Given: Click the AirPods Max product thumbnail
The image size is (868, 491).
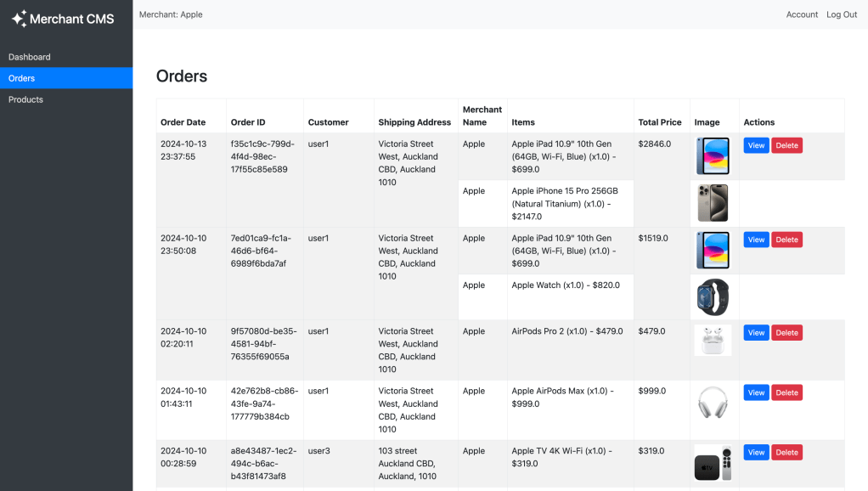Looking at the screenshot, I should tap(713, 402).
